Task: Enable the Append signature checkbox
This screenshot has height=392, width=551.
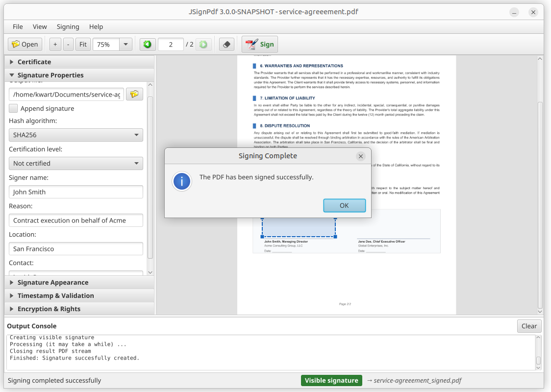Action: [14, 108]
